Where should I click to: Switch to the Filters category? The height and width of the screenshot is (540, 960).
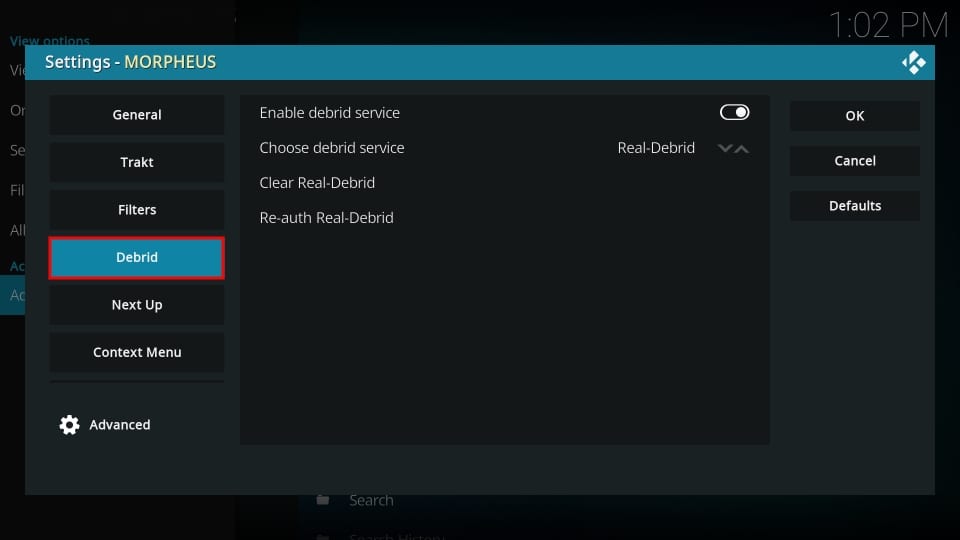pyautogui.click(x=137, y=209)
